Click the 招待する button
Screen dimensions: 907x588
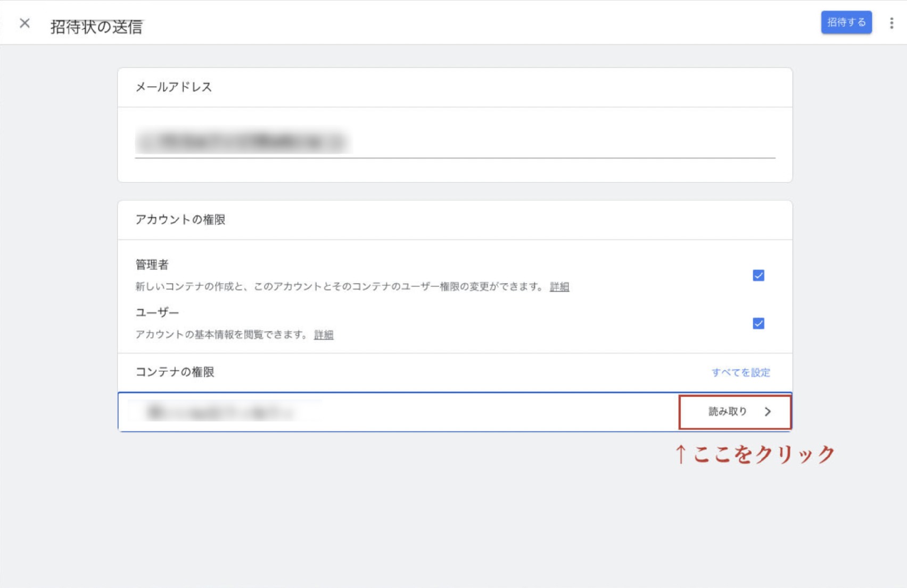pyautogui.click(x=846, y=22)
